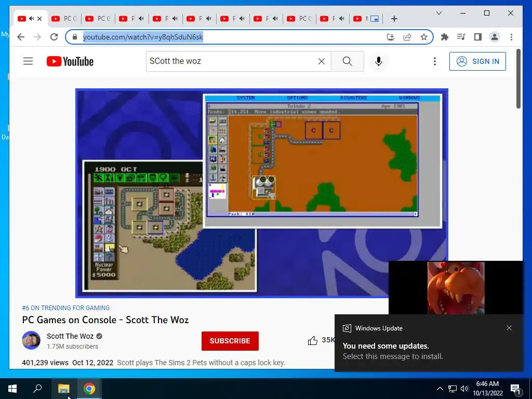Toggle Chrome side panel
This screenshot has width=532, height=399.
(x=478, y=37)
